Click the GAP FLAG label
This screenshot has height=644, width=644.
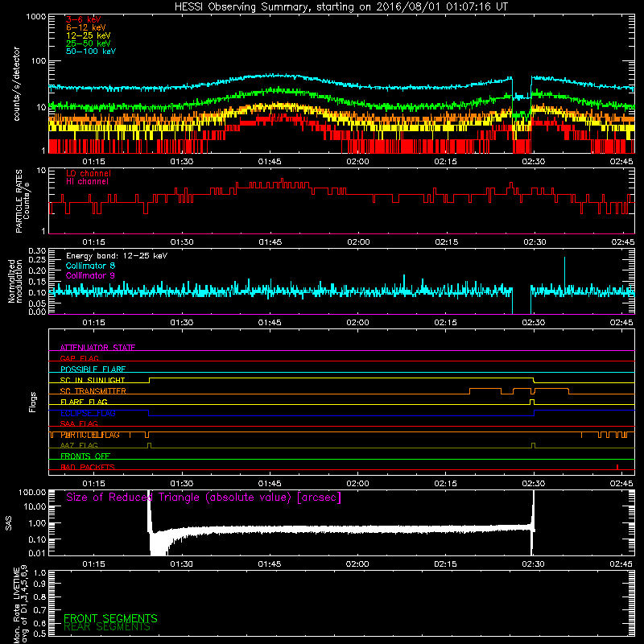point(79,358)
